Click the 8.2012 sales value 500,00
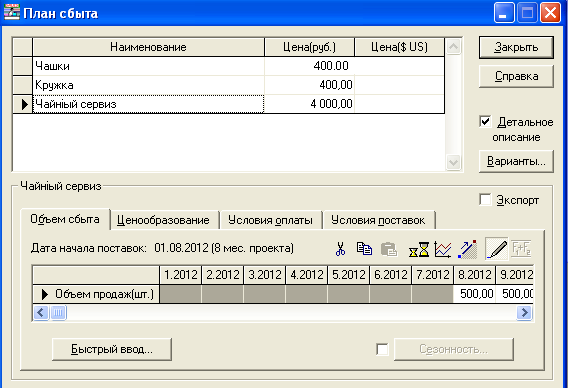The image size is (568, 388). pos(474,294)
